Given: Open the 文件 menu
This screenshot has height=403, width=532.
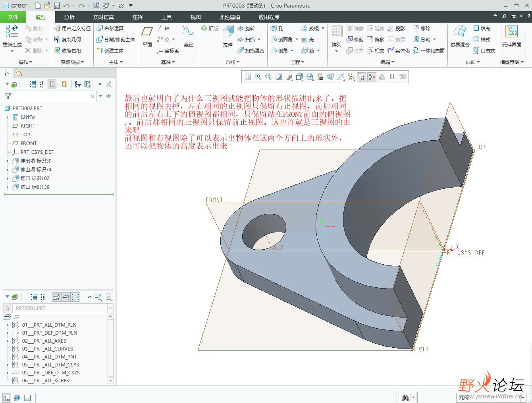Looking at the screenshot, I should tap(13, 17).
